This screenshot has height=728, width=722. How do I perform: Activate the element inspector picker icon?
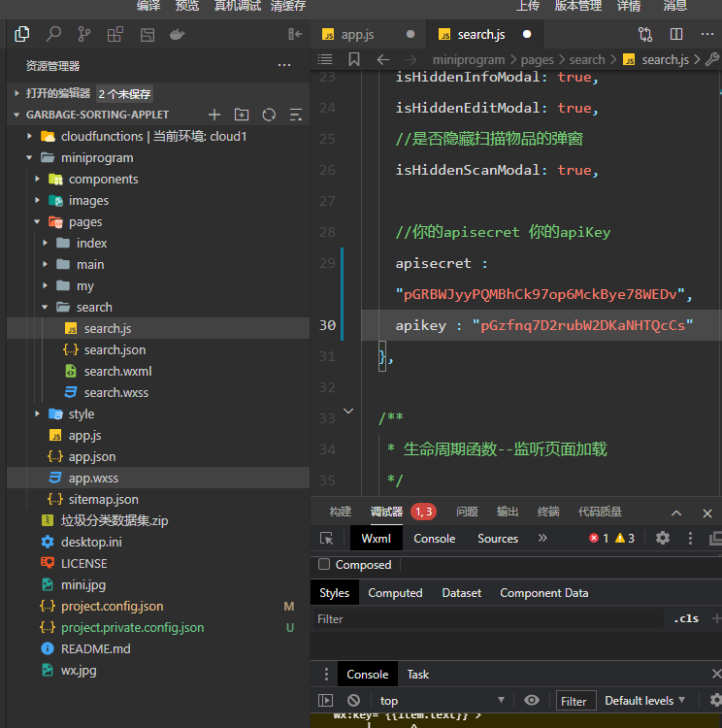pos(326,538)
